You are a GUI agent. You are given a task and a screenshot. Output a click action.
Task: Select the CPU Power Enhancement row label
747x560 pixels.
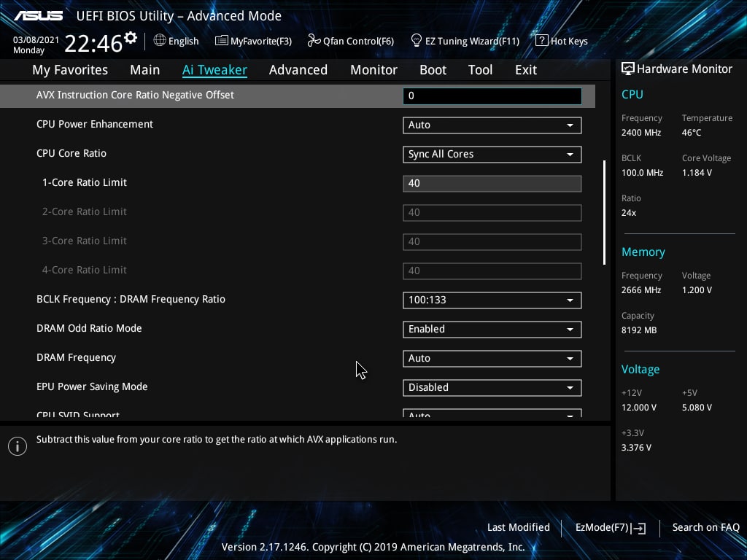click(95, 124)
